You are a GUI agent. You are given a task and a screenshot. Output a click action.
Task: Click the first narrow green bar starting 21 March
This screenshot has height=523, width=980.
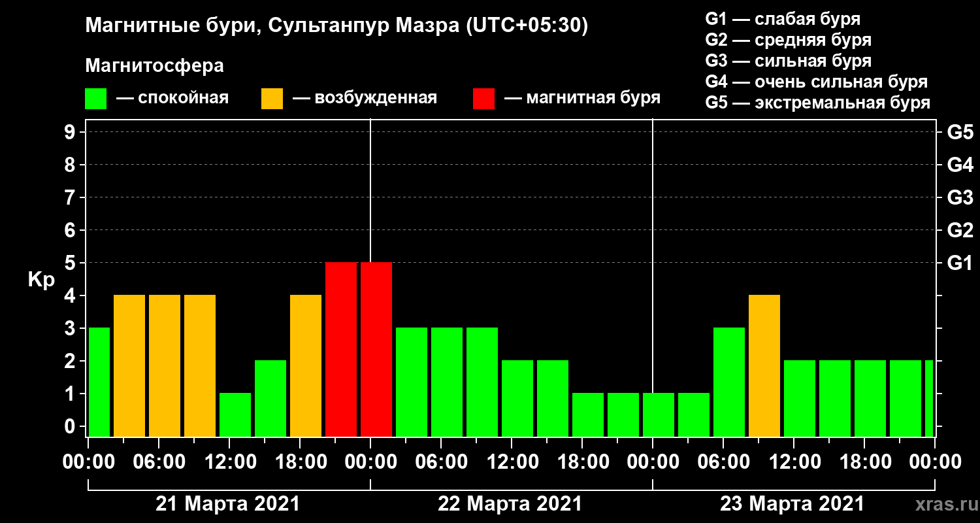[99, 382]
